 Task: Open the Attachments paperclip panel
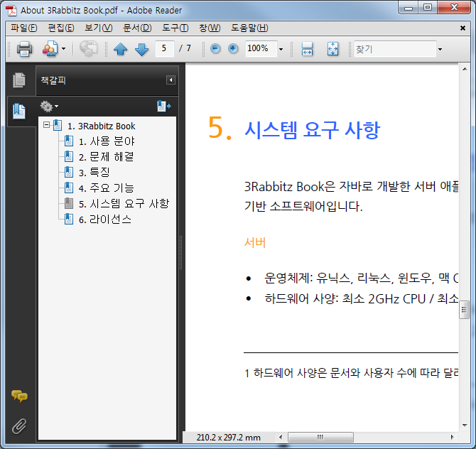click(x=19, y=426)
